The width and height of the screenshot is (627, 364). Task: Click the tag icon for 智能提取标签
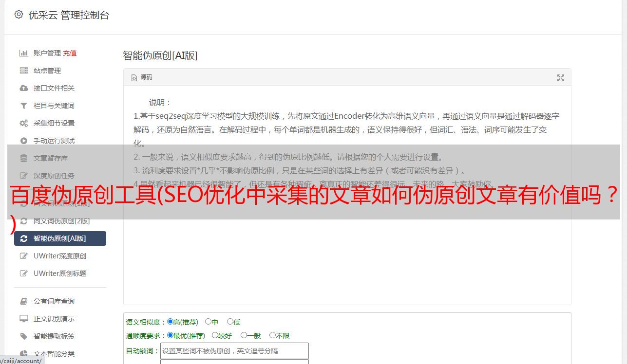23,336
